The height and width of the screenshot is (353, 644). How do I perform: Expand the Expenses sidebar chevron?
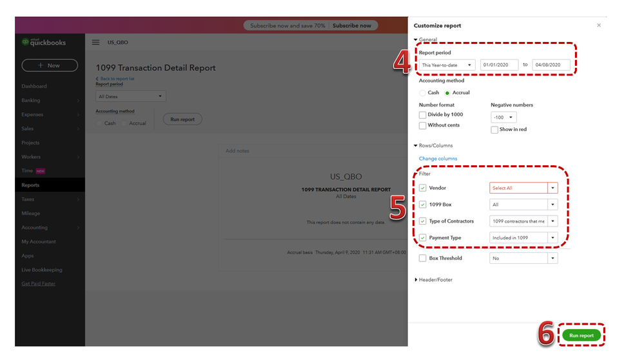pyautogui.click(x=78, y=115)
